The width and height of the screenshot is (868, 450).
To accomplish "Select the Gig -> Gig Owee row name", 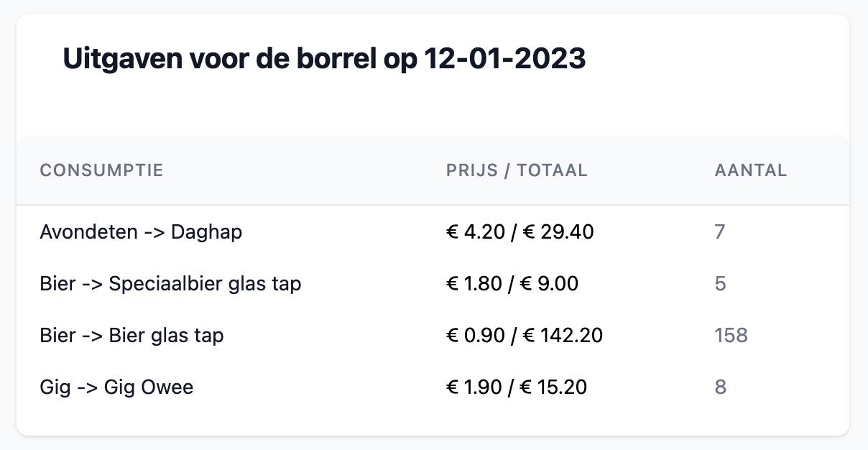I will point(116,387).
